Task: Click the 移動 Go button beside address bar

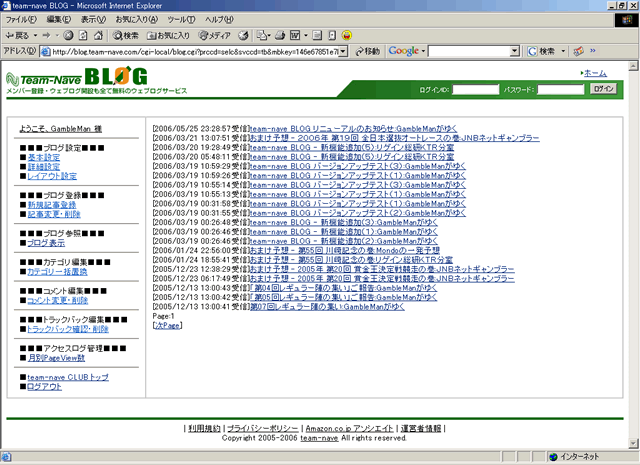Action: pyautogui.click(x=365, y=51)
